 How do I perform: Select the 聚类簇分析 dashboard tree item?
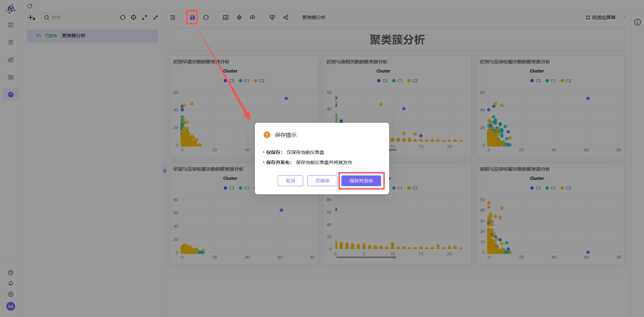point(92,36)
